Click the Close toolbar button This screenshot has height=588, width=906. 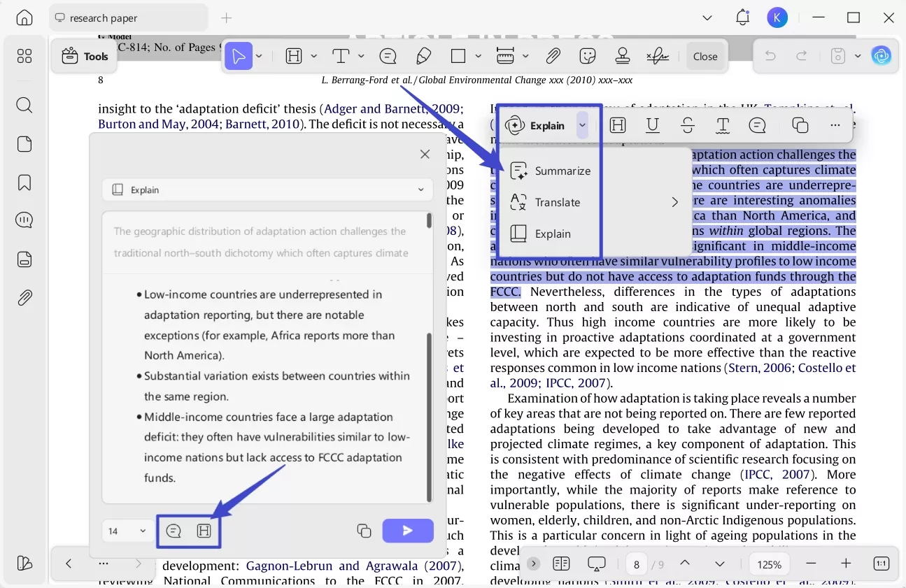click(705, 56)
